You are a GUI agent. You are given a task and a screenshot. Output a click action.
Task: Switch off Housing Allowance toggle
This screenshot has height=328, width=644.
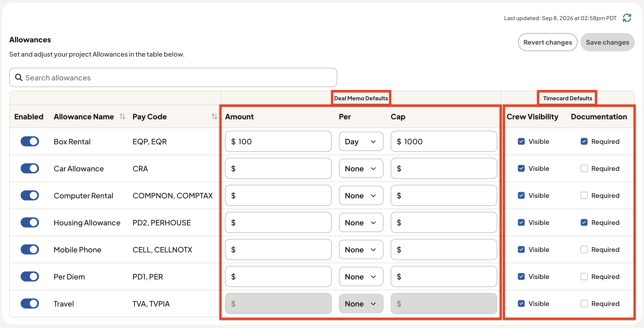pyautogui.click(x=30, y=222)
